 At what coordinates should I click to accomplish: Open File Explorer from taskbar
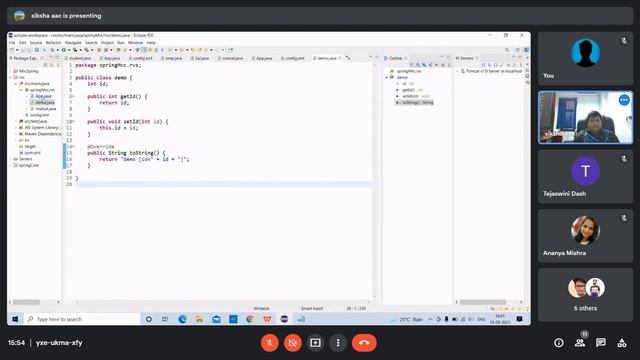tap(199, 319)
